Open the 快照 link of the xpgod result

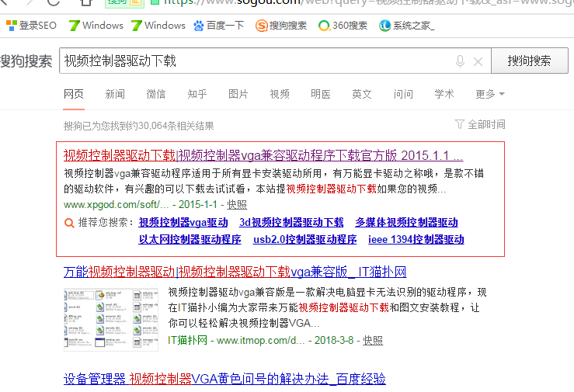pos(237,204)
